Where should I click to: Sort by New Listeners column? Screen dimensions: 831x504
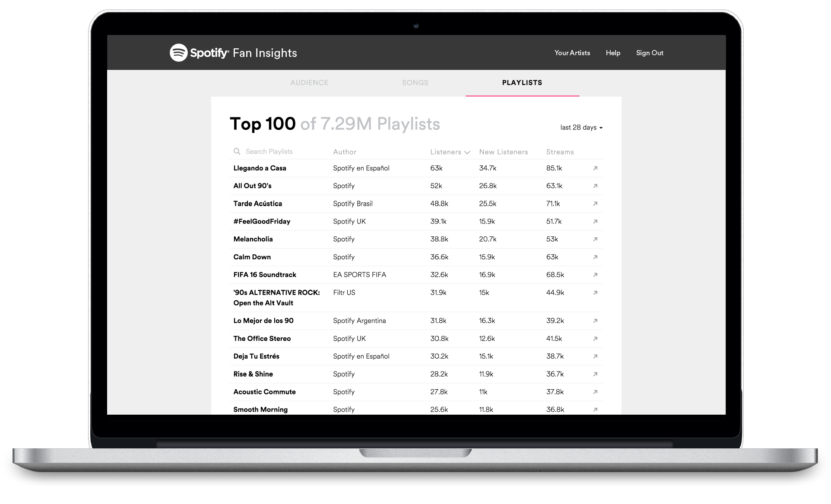pos(503,152)
